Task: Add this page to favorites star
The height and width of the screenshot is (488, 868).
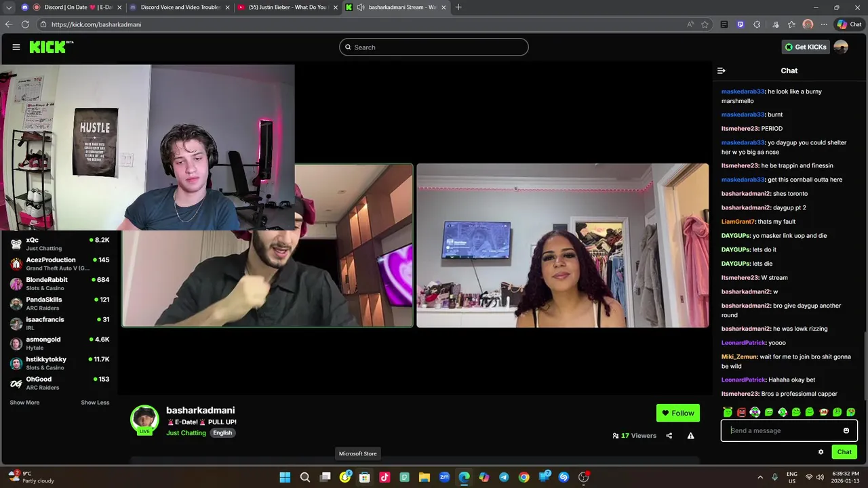Action: 705,24
